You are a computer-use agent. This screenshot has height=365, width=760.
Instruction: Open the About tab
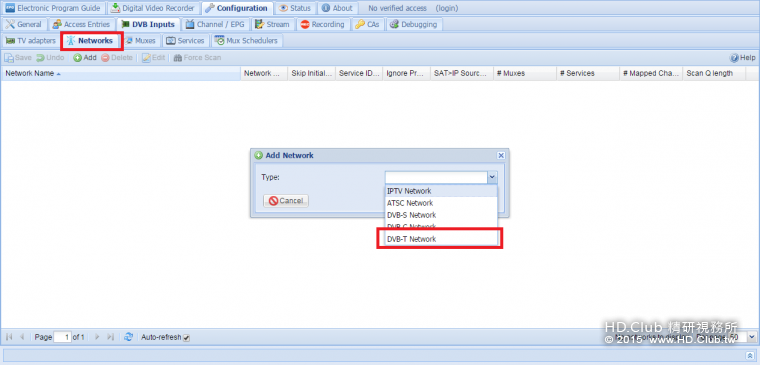point(338,8)
